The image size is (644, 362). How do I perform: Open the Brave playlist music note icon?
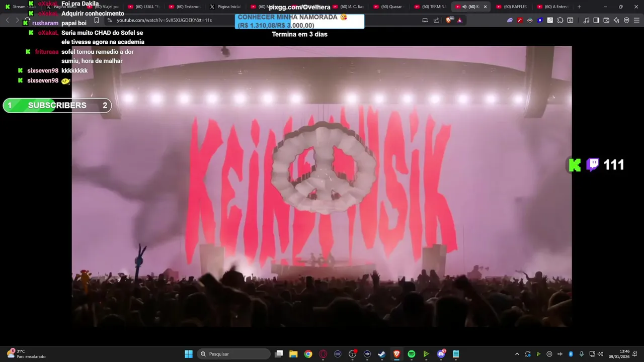(x=586, y=20)
